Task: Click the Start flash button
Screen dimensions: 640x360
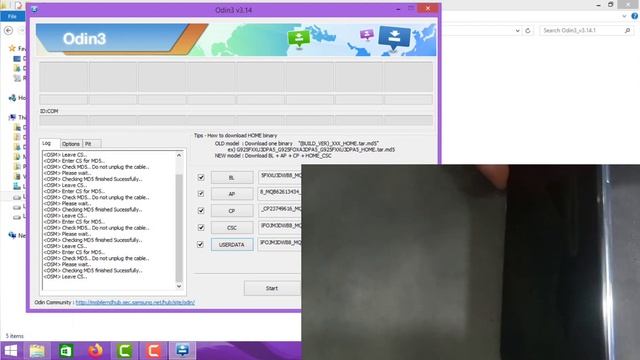Action: click(x=272, y=288)
